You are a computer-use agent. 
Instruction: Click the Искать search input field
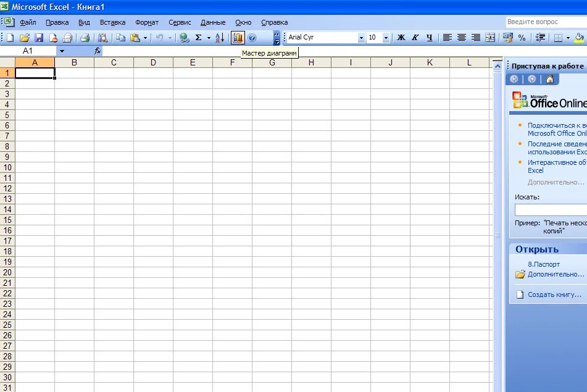point(551,210)
